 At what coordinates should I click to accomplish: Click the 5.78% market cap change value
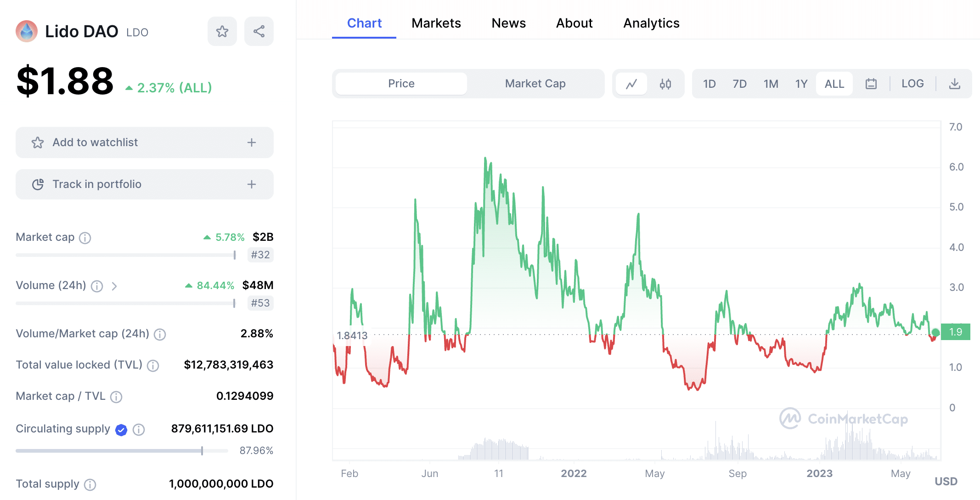pyautogui.click(x=224, y=237)
